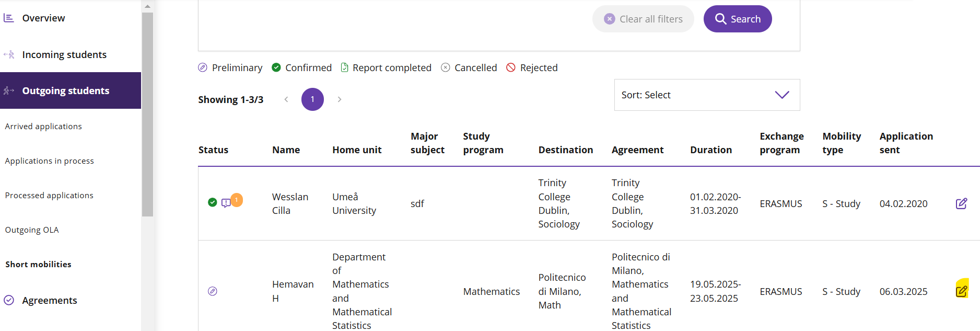Click Politecnico di Milano, Math destination

pos(562,291)
